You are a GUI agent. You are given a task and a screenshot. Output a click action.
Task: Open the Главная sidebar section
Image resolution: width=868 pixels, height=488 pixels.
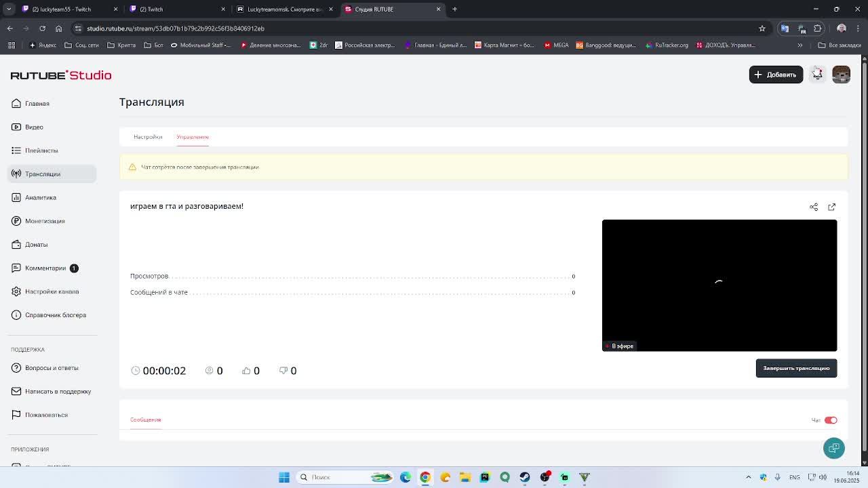37,104
